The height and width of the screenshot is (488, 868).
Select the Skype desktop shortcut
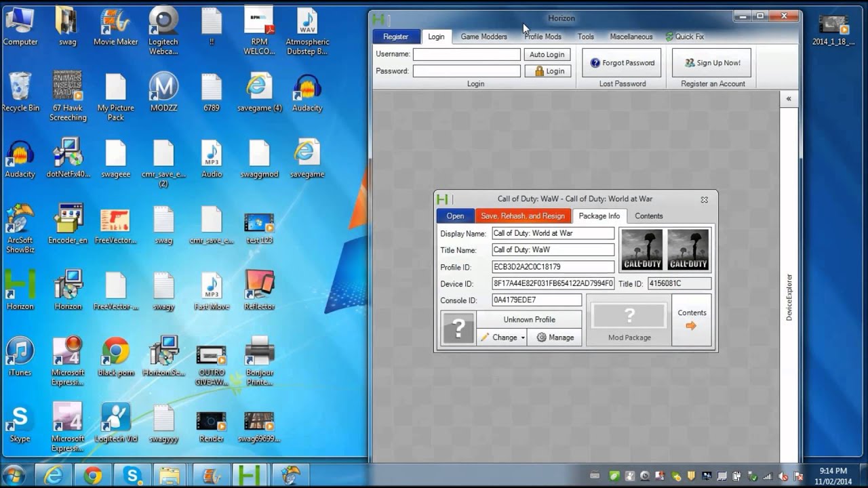click(x=20, y=423)
